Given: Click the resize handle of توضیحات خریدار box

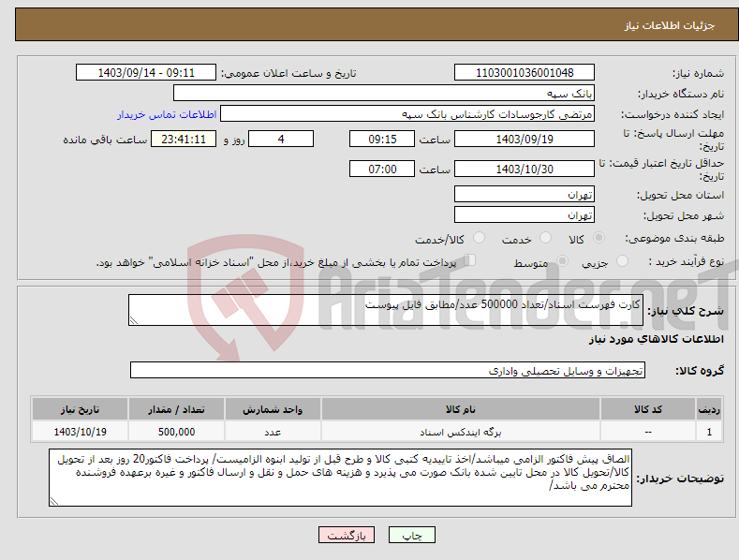Looking at the screenshot, I should [54, 502].
